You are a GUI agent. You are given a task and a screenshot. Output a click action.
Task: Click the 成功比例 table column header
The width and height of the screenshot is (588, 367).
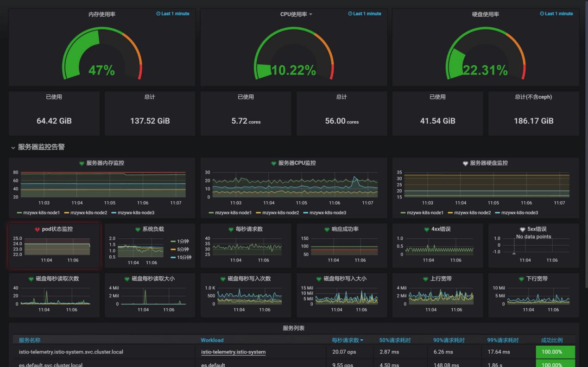tap(551, 340)
